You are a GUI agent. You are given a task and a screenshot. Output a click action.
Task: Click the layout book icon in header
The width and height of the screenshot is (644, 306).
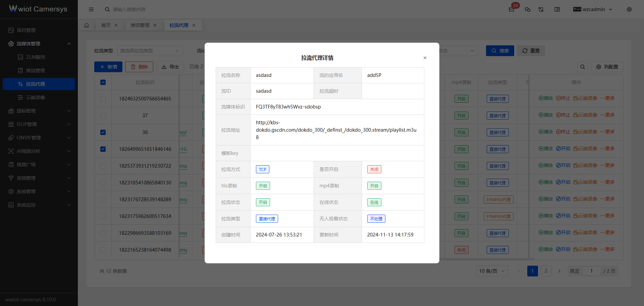(x=557, y=9)
